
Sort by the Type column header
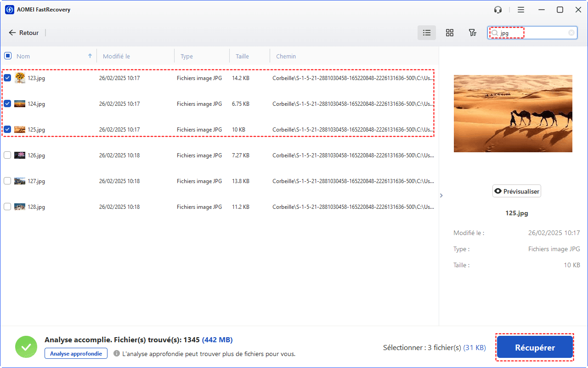click(x=187, y=56)
